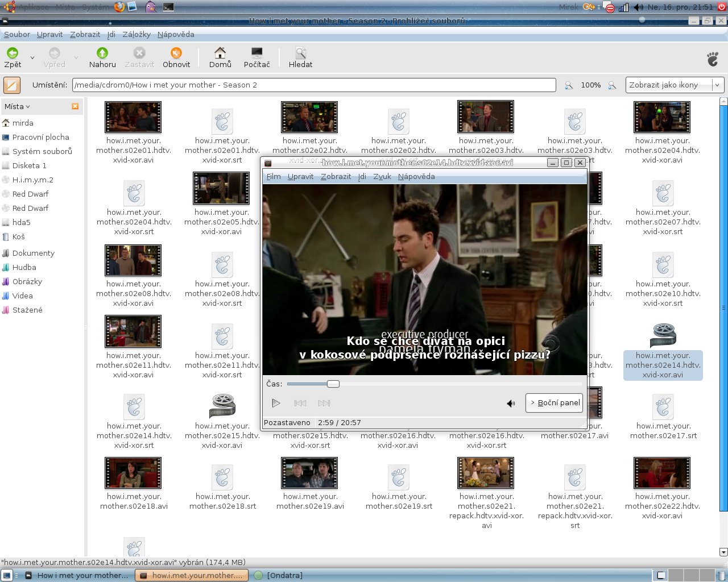Open the back history dropdown arrow next to Zpět

coord(32,58)
